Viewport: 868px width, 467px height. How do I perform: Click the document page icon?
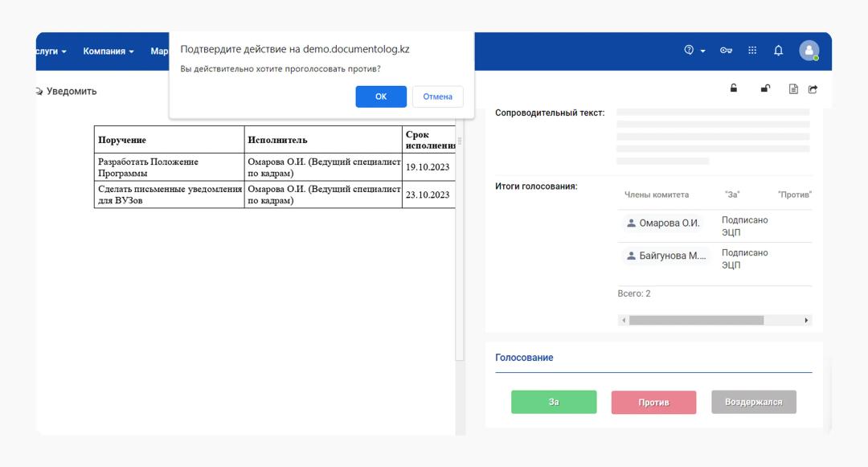click(x=793, y=89)
